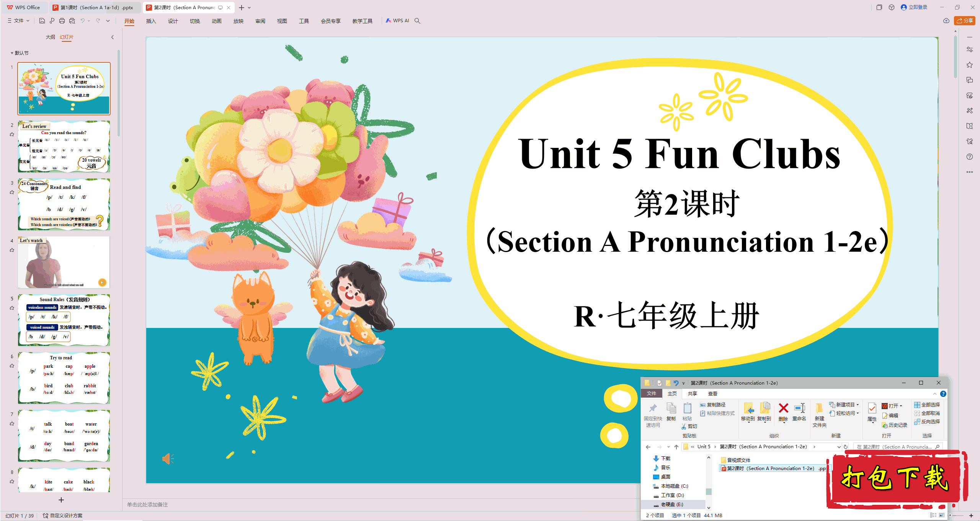Image resolution: width=980 pixels, height=521 pixels.
Task: Open the new tab dropdown arrow next to plus
Action: (x=249, y=8)
